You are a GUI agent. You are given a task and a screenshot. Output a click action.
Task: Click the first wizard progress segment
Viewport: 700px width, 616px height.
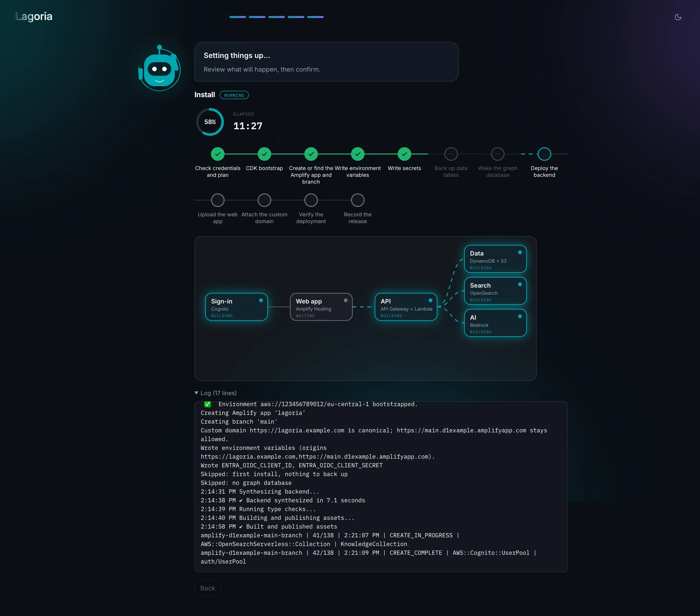237,17
